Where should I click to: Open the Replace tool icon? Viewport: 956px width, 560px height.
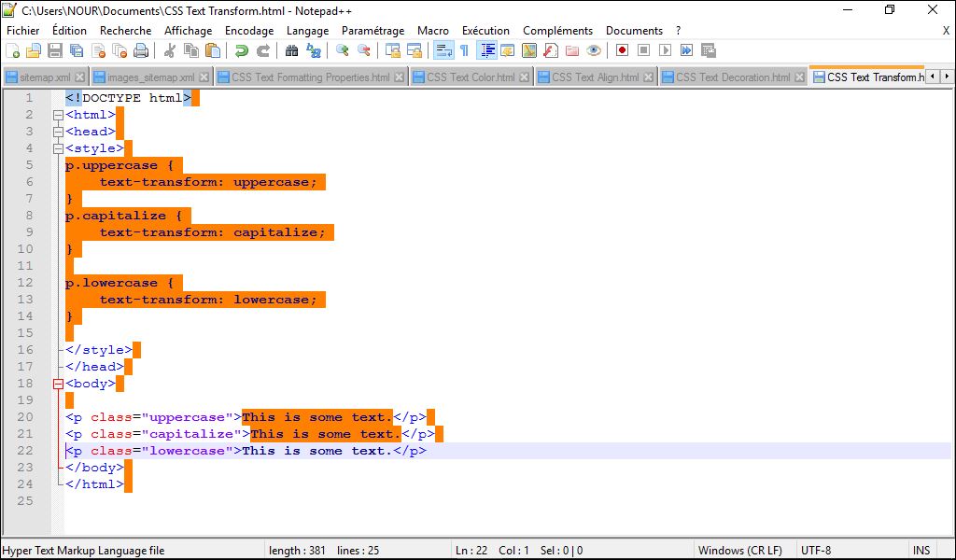click(314, 50)
